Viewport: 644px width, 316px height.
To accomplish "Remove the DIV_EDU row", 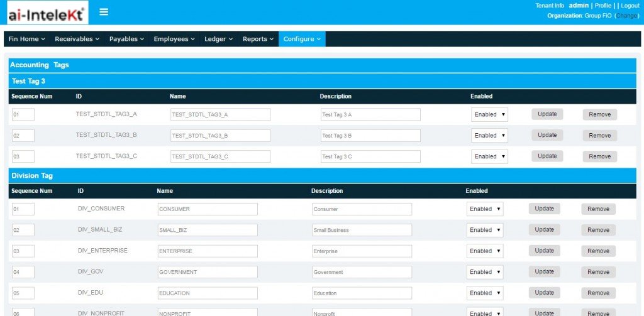I will [x=599, y=293].
